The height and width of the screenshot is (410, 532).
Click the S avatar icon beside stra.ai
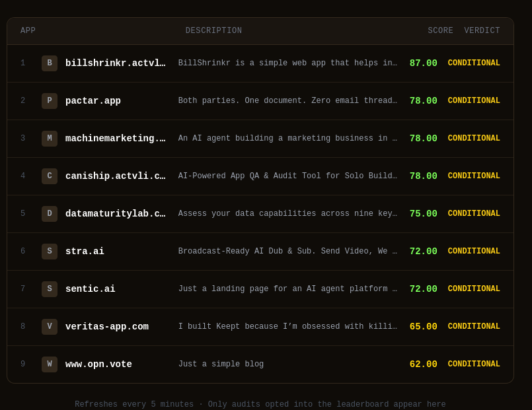50,252
